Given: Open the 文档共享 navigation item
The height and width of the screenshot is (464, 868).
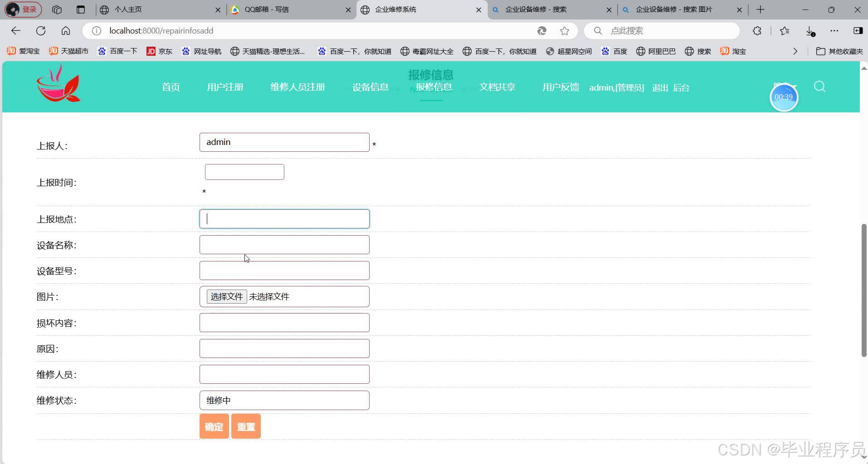Looking at the screenshot, I should tap(497, 87).
